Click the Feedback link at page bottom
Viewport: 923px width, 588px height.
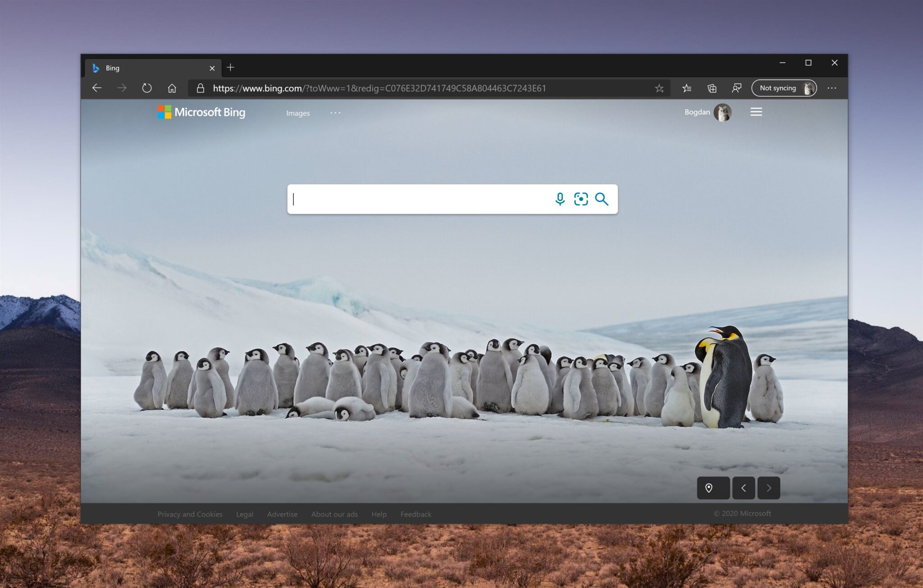tap(416, 514)
